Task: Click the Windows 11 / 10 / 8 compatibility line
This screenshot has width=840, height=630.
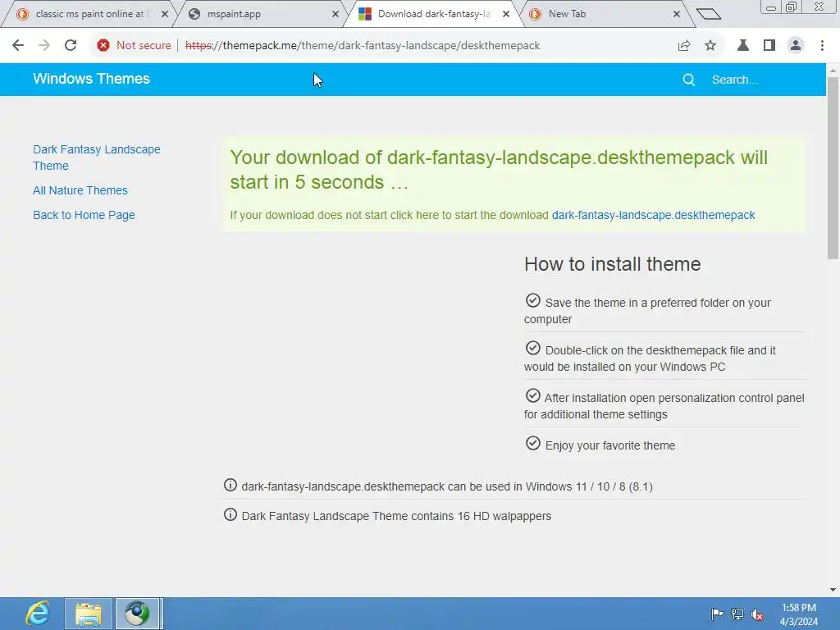Action: coord(447,486)
